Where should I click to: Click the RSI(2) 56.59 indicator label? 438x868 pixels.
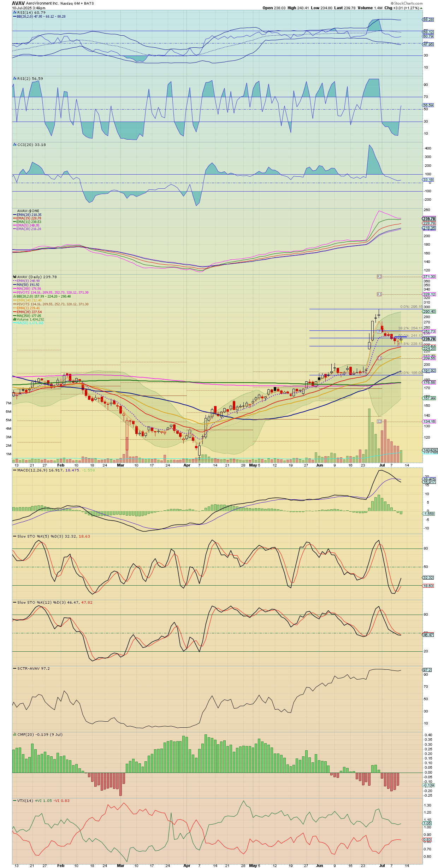(x=30, y=78)
